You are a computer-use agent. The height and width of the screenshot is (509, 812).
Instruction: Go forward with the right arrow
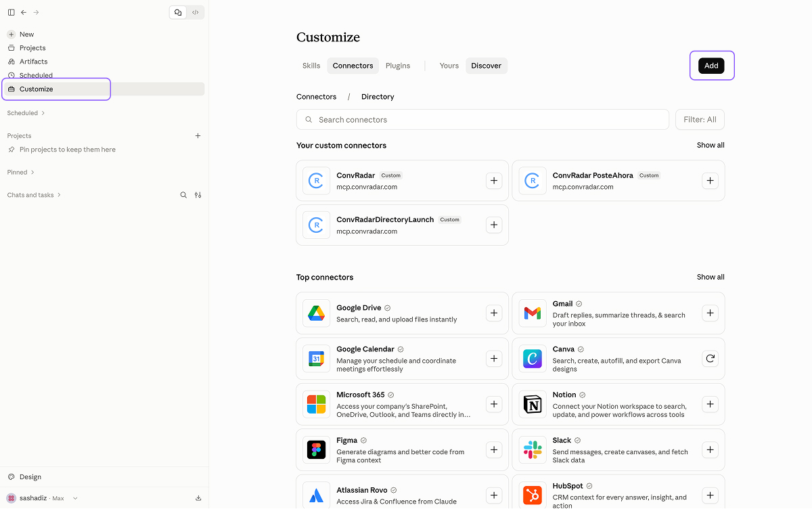[37, 12]
